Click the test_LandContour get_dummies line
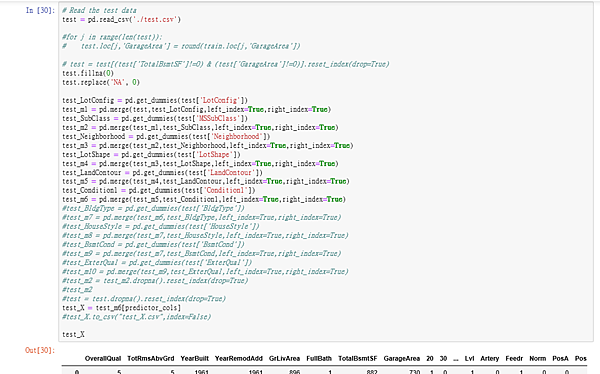The width and height of the screenshot is (600, 374). [x=162, y=173]
